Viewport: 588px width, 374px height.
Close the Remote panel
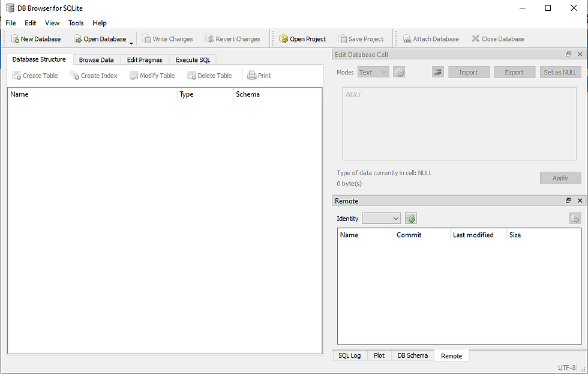[x=580, y=201]
